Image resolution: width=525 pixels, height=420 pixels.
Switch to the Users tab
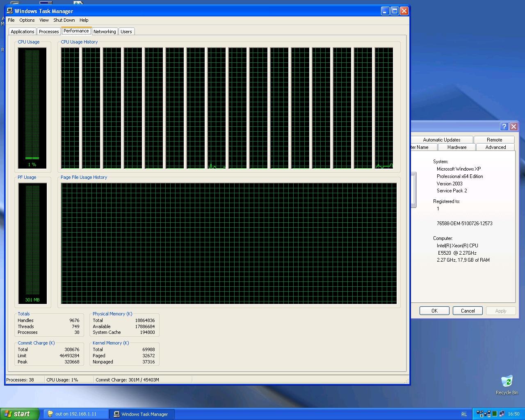point(126,32)
